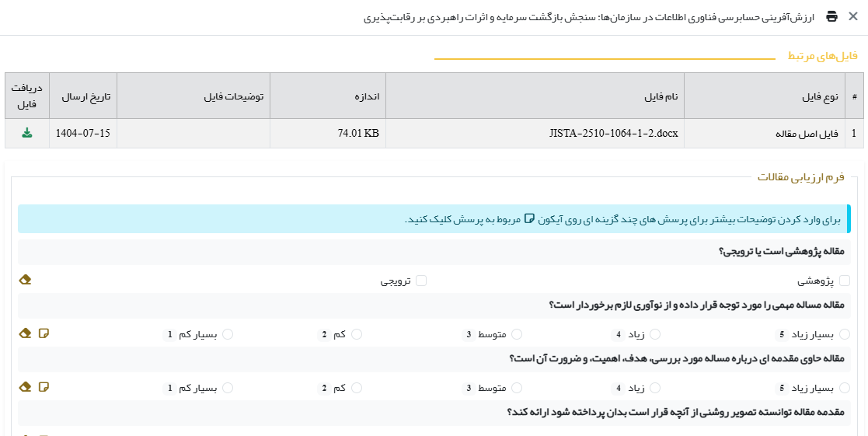The width and height of the screenshot is (868, 436).
Task: Select کم 2 for the introduction question
Action: point(357,388)
